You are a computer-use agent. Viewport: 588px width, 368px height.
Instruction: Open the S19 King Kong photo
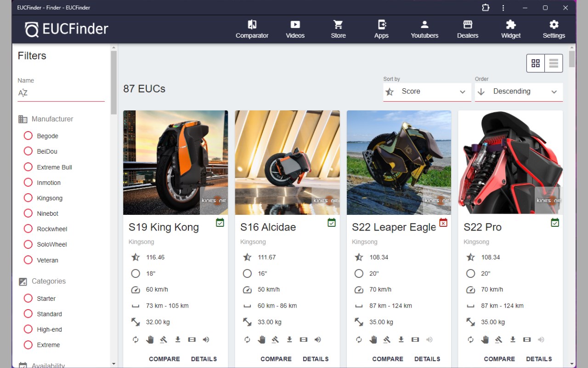pos(175,162)
